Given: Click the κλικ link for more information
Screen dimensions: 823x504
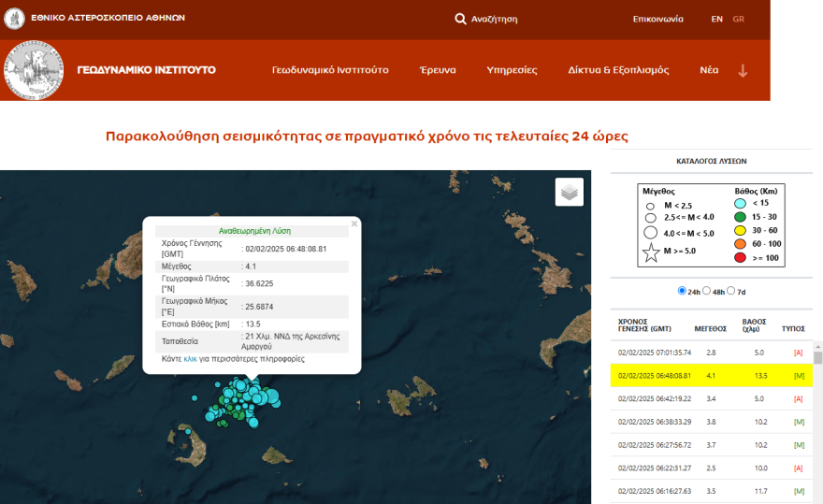Looking at the screenshot, I should click(190, 359).
